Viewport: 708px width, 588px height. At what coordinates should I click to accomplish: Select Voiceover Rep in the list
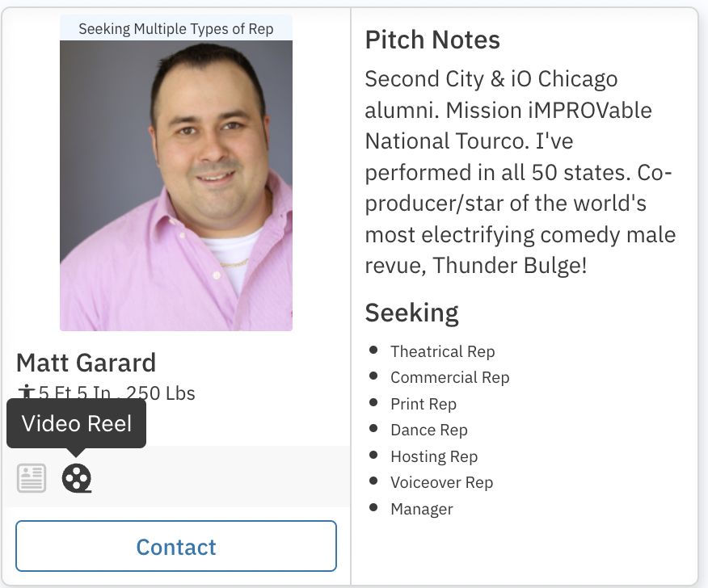click(441, 482)
